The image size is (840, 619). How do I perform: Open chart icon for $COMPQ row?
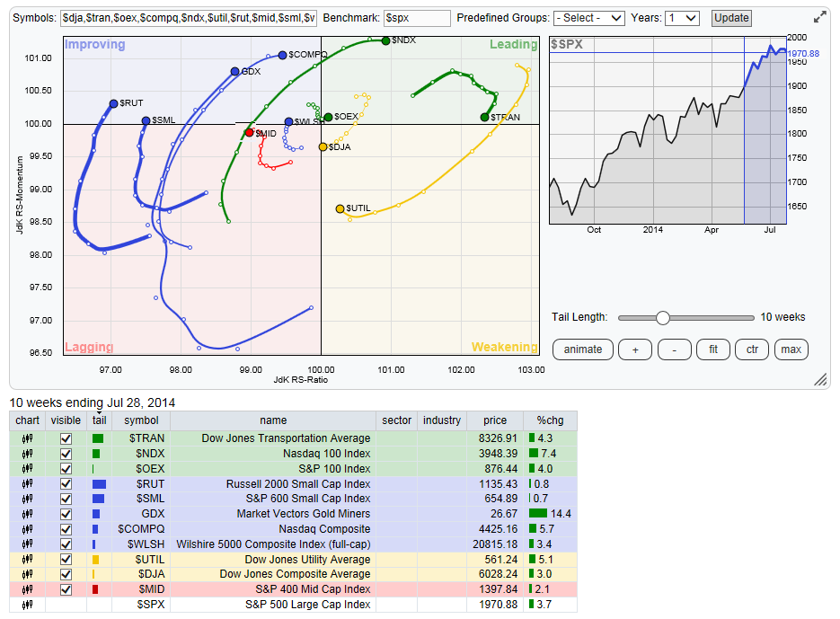[x=27, y=529]
